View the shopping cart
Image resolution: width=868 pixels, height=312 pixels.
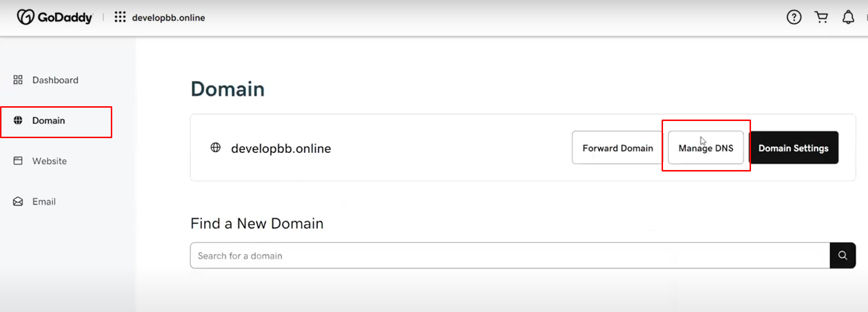pyautogui.click(x=821, y=17)
